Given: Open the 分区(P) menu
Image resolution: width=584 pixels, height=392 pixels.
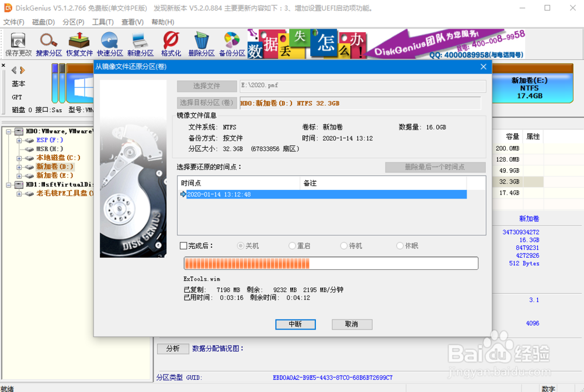Looking at the screenshot, I should [74, 22].
